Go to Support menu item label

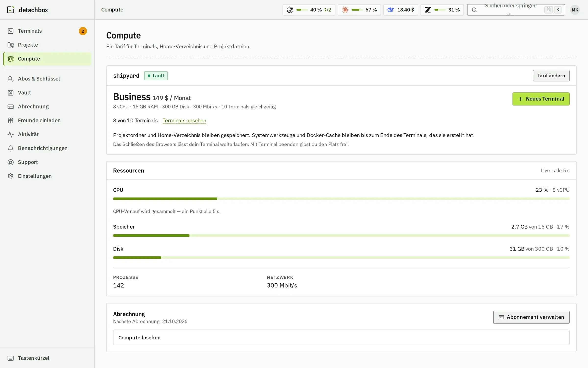click(x=28, y=162)
